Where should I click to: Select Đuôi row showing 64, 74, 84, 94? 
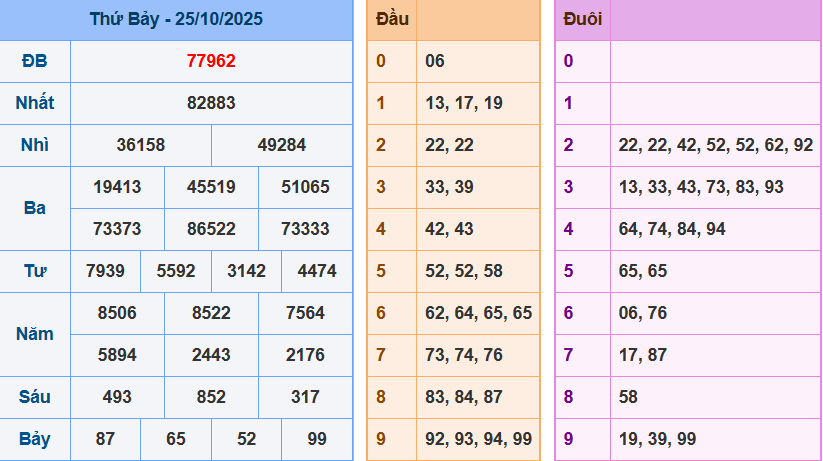click(x=672, y=229)
